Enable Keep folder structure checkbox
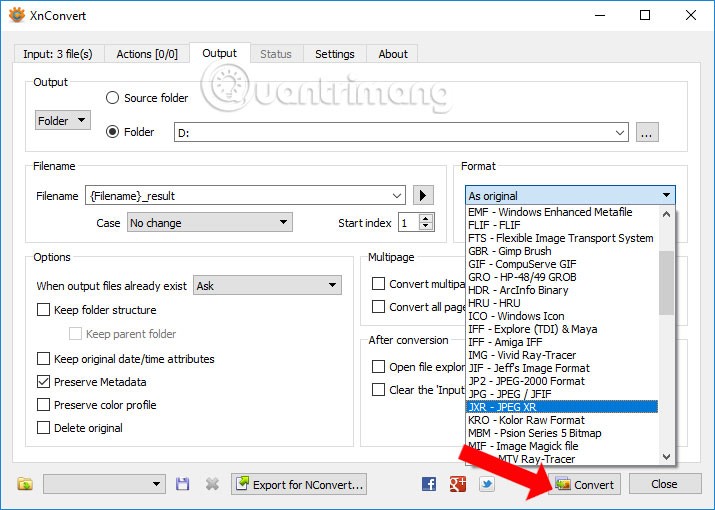 [x=44, y=310]
